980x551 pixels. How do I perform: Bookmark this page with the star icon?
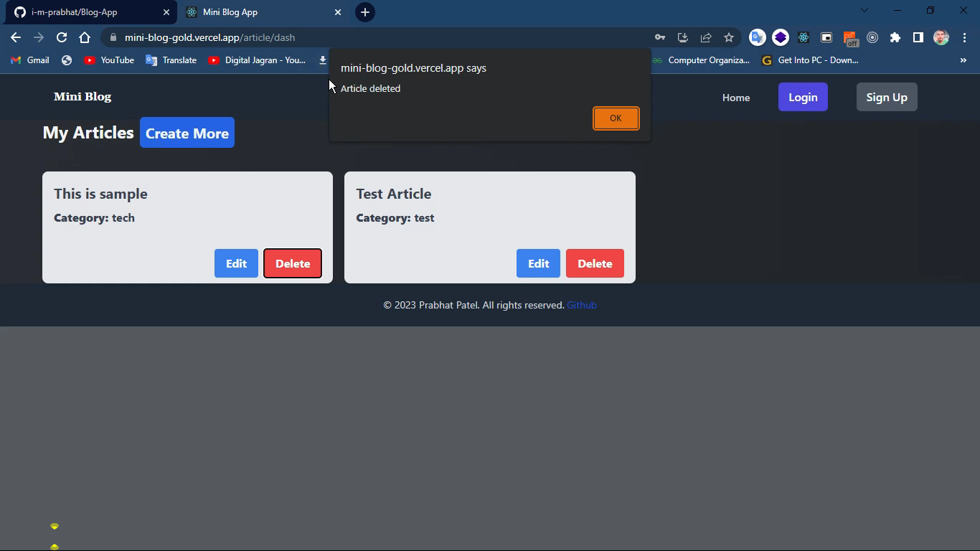(x=728, y=37)
